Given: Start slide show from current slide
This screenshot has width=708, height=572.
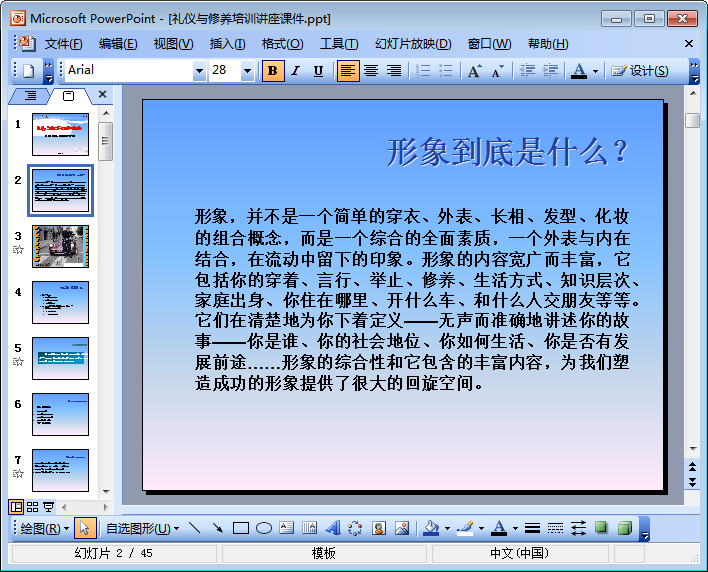Looking at the screenshot, I should (48, 507).
